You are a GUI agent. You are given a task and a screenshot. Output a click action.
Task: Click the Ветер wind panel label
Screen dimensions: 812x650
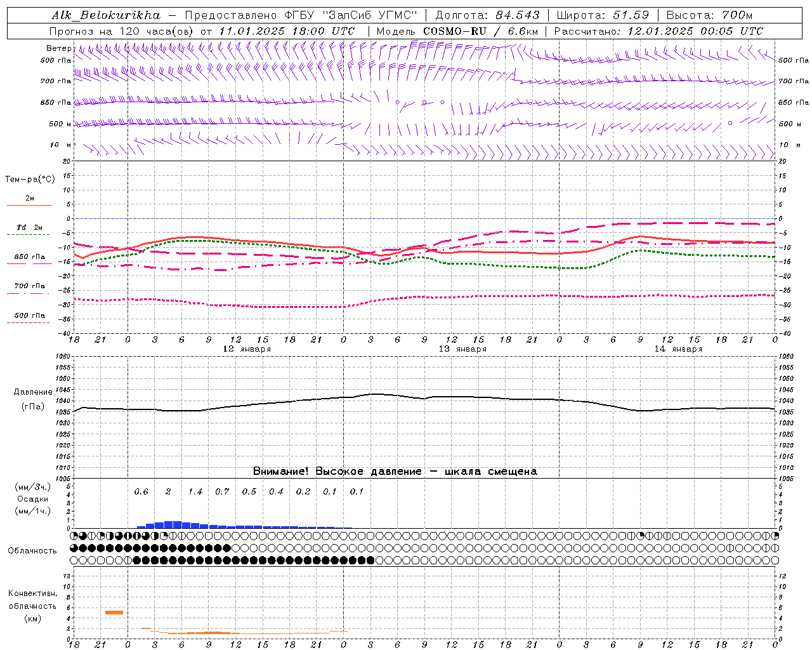(x=59, y=48)
